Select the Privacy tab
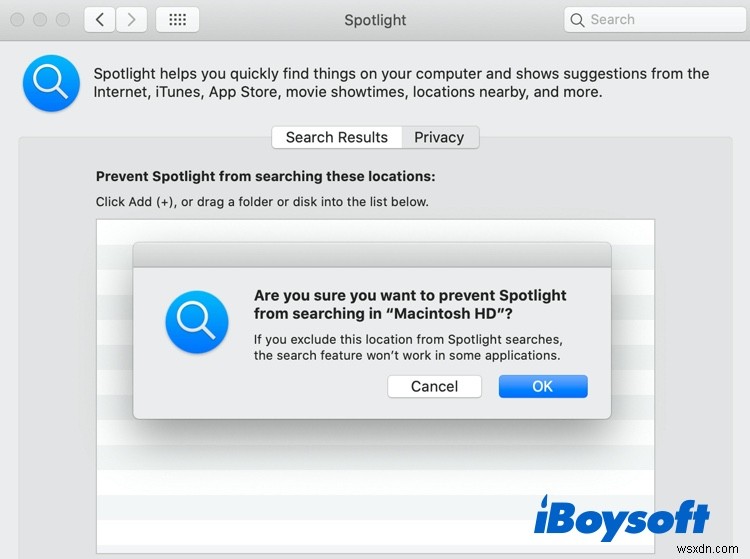 coord(439,137)
